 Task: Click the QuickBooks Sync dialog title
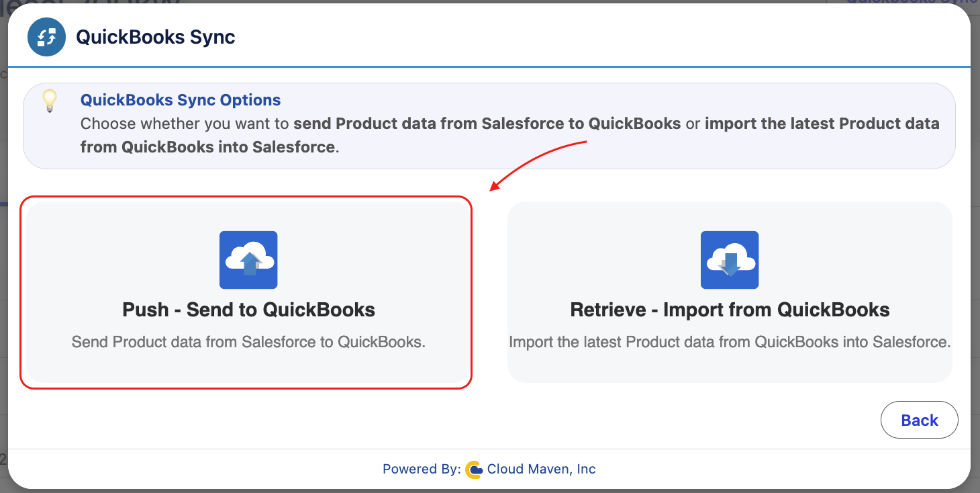point(156,37)
